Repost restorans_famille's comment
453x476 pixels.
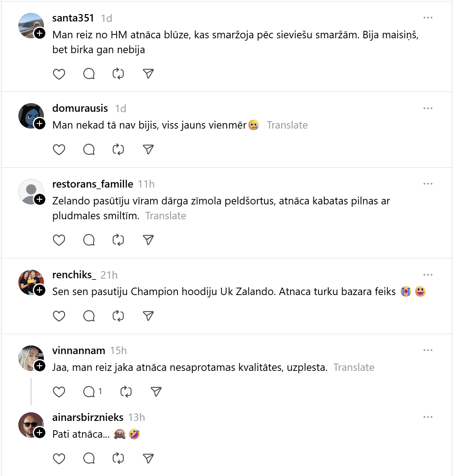click(x=118, y=240)
